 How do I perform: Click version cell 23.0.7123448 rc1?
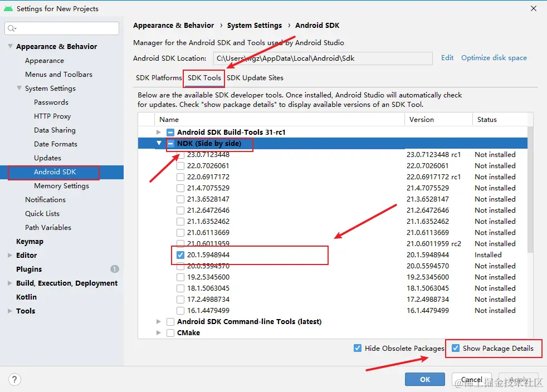point(433,154)
